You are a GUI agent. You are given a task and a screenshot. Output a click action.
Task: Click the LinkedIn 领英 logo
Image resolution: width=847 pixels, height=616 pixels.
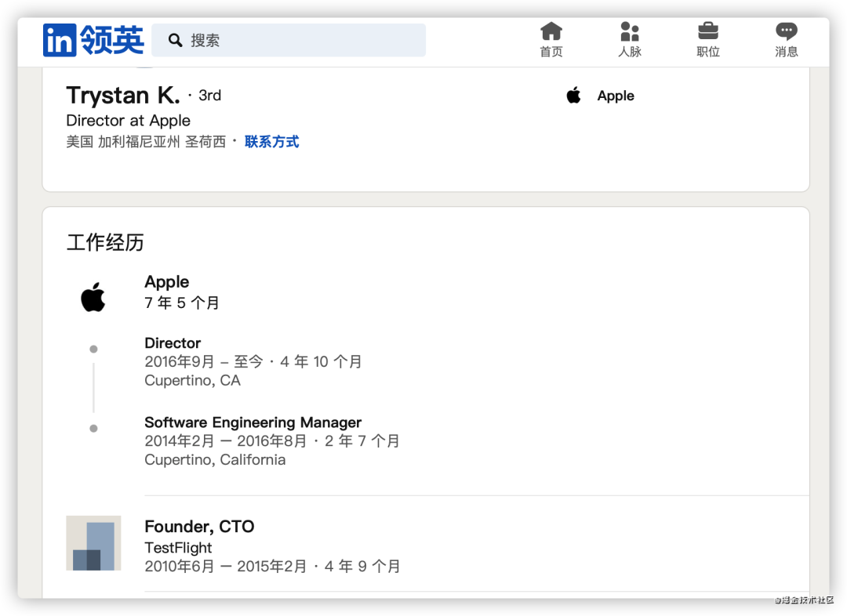pos(93,40)
